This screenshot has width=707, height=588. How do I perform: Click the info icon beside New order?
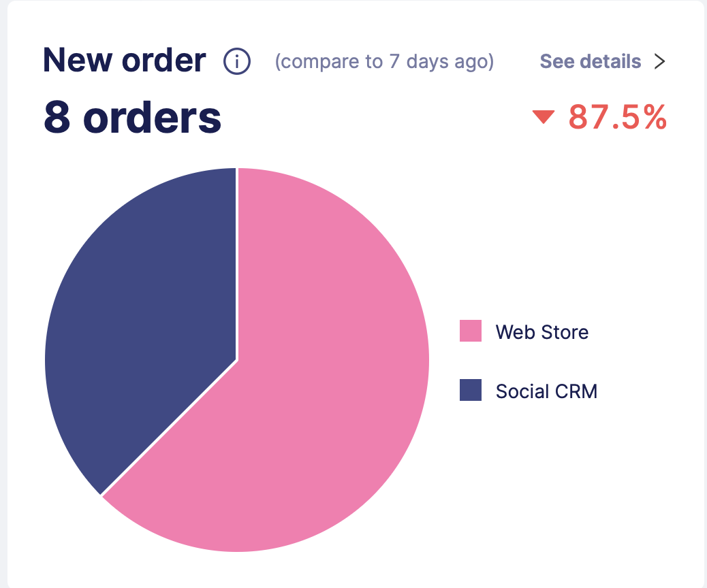pos(237,62)
